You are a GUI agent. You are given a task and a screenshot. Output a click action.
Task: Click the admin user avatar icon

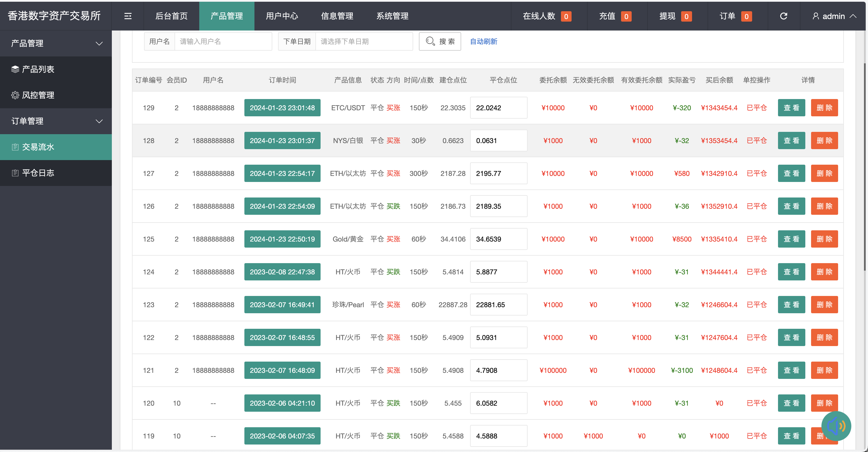[x=816, y=16]
